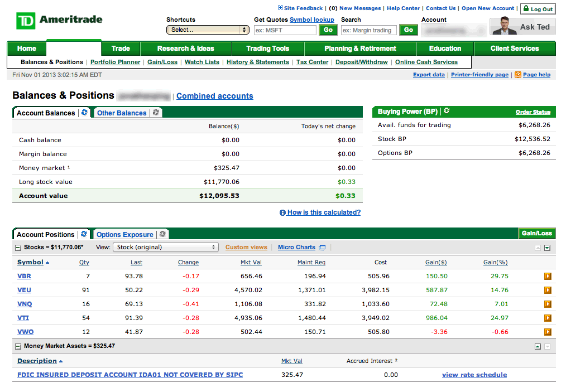This screenshot has height=392, width=566.
Task: Open the Client Services menu
Action: 515,49
